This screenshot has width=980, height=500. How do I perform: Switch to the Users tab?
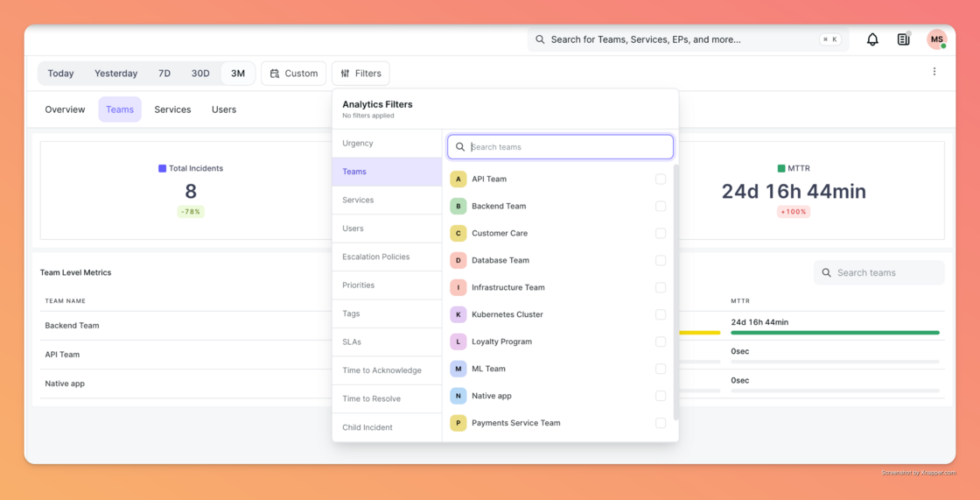tap(224, 109)
